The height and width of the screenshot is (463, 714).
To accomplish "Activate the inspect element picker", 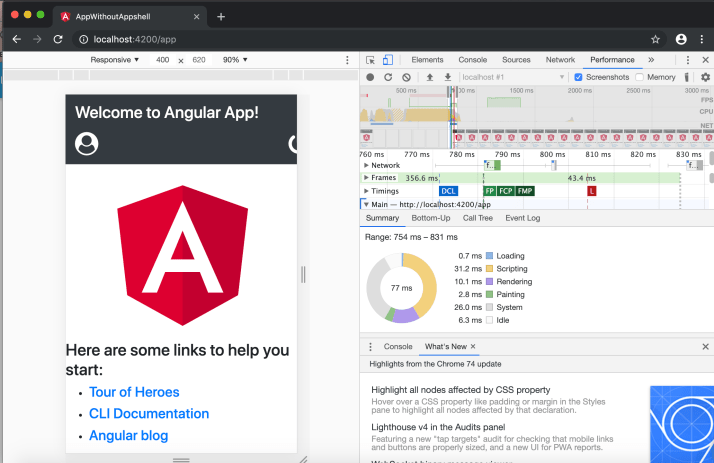I will [370, 60].
